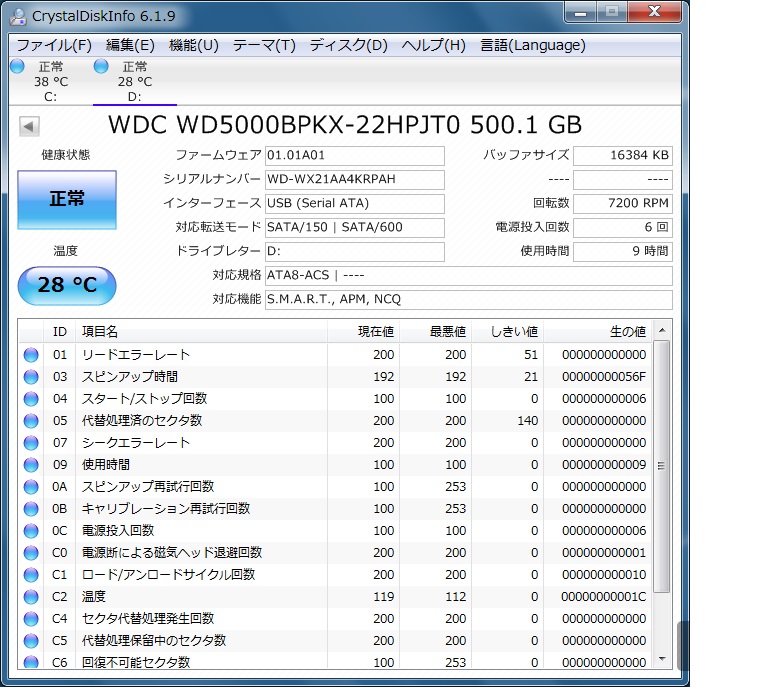Image resolution: width=768 pixels, height=687 pixels.
Task: Go to previous disk with left arrow
Action: point(29,126)
